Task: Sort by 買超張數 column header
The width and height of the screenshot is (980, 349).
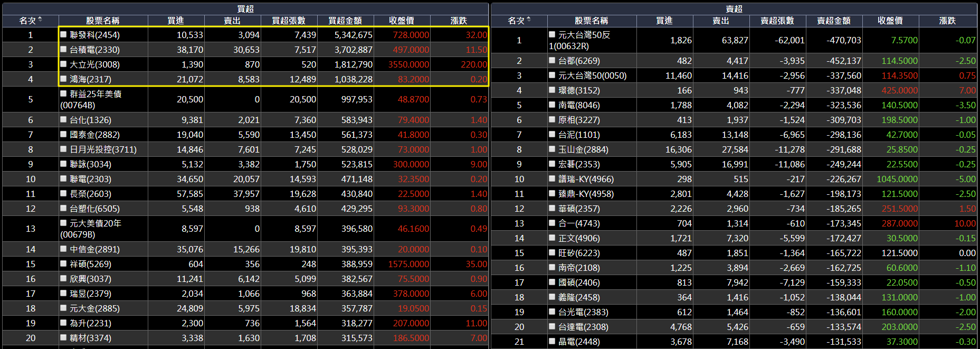Action: pos(289,21)
